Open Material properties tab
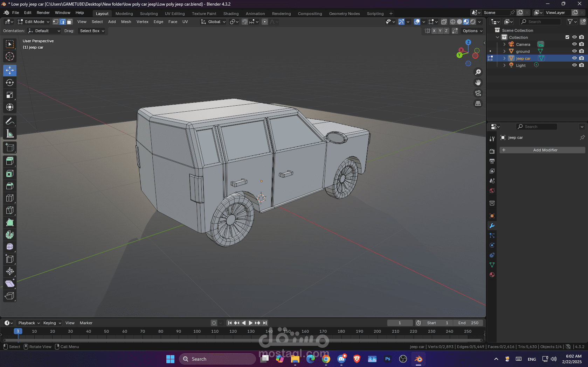Viewport: 588px width, 367px height. (492, 275)
